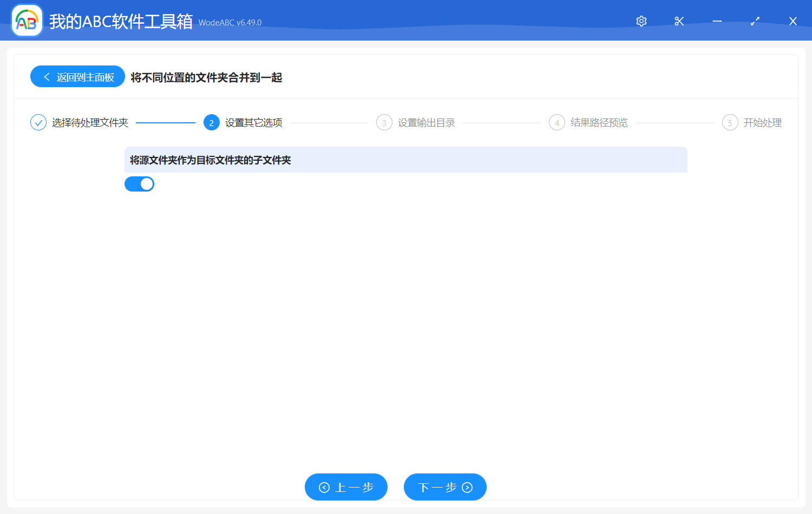Click the step 2 numbered circle icon
The height and width of the screenshot is (514, 812).
click(x=211, y=122)
